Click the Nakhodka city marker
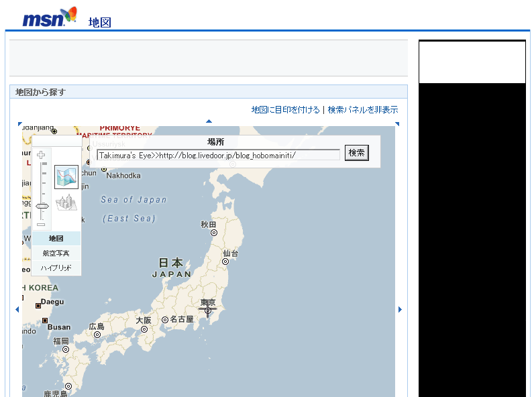 pos(104,169)
